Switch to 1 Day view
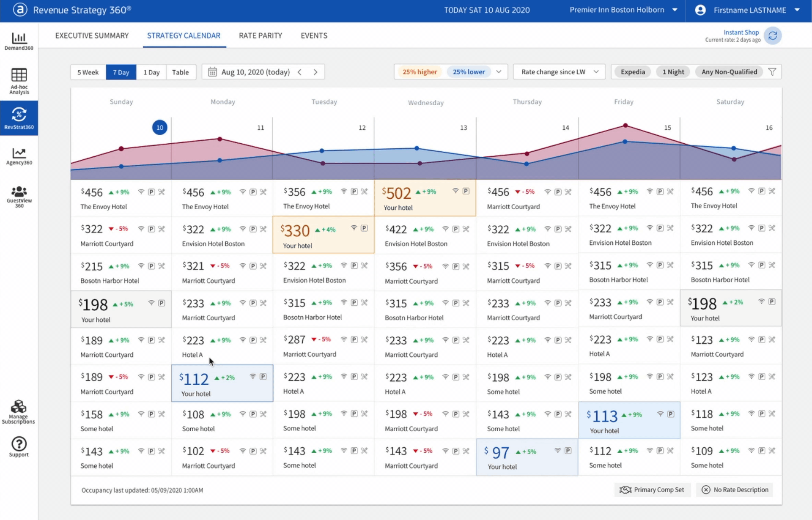812x520 pixels. click(x=151, y=72)
